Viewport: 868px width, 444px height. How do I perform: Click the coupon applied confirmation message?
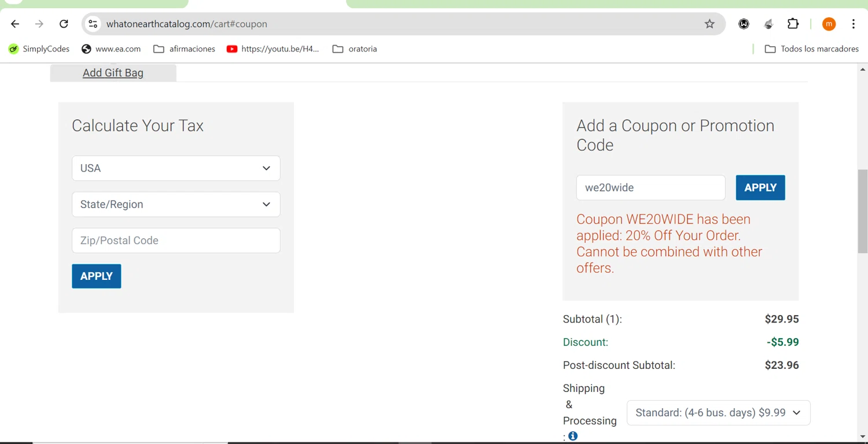point(670,243)
